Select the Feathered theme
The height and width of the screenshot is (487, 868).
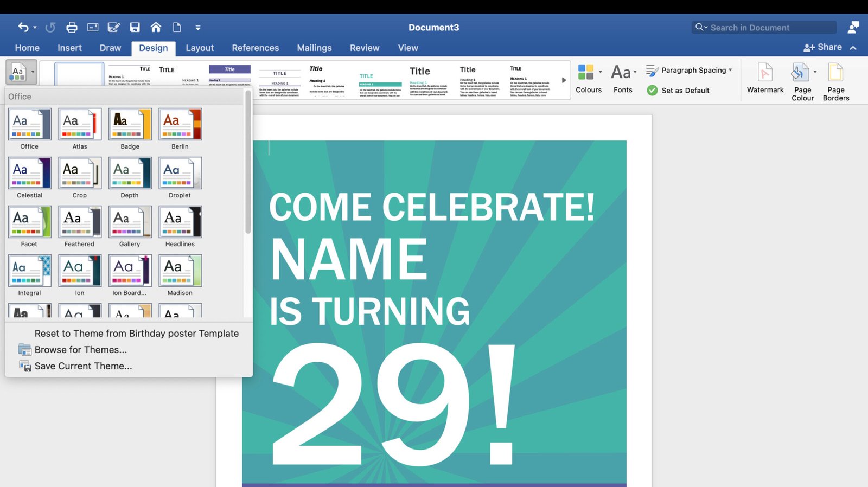point(80,222)
